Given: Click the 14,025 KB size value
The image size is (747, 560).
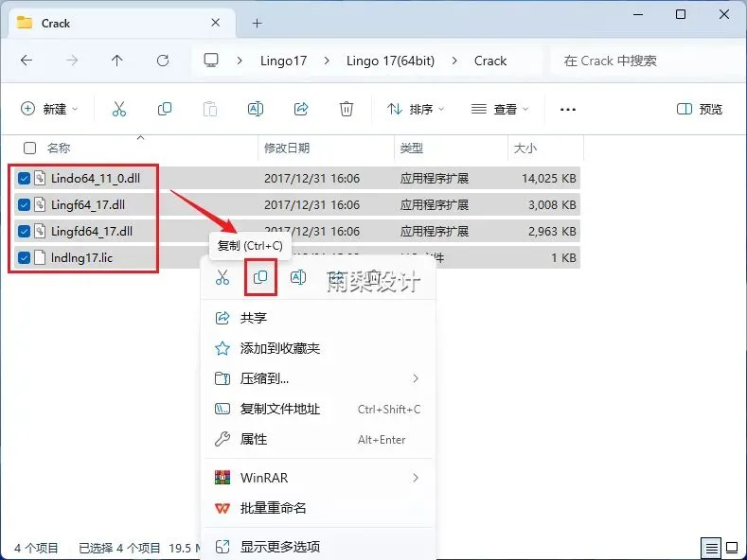Looking at the screenshot, I should (549, 178).
